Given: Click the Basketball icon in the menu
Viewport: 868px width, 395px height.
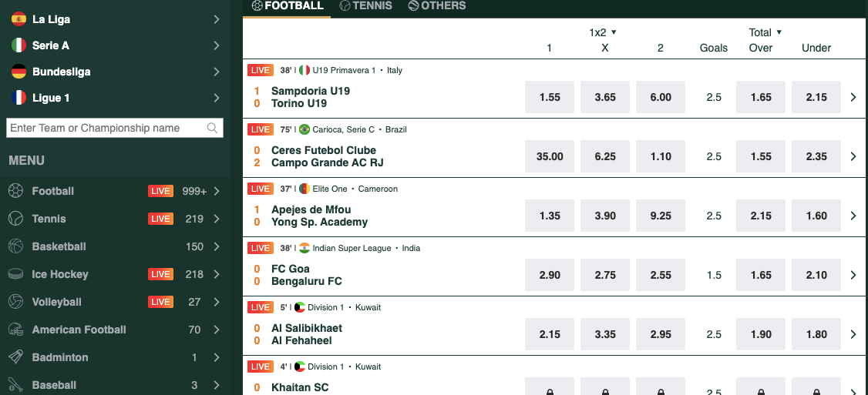Looking at the screenshot, I should pyautogui.click(x=15, y=246).
